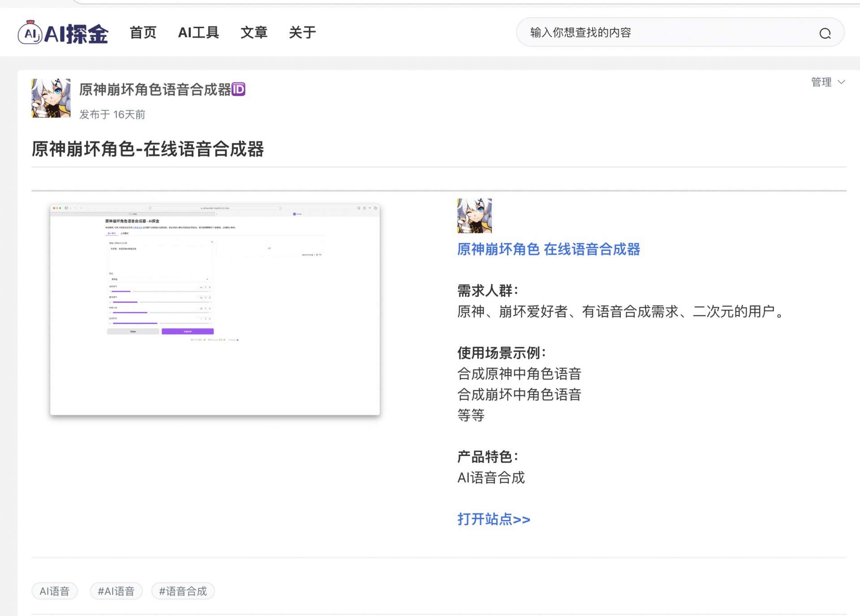Select the #语音合成 hashtag tag

183,591
